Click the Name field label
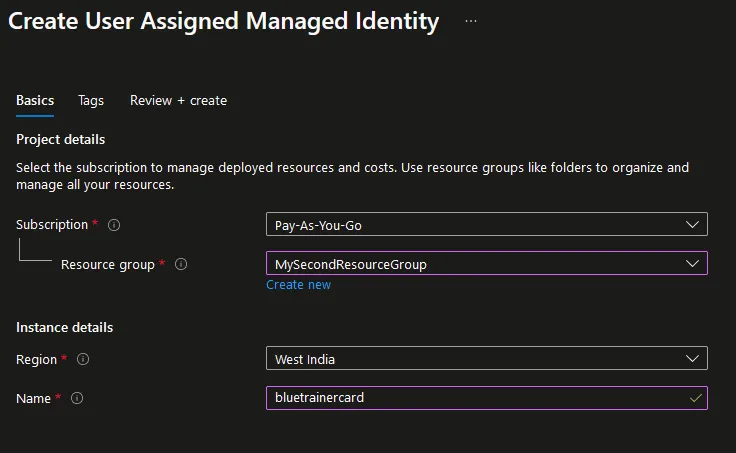Screen dimensions: 736x453 pos(33,398)
